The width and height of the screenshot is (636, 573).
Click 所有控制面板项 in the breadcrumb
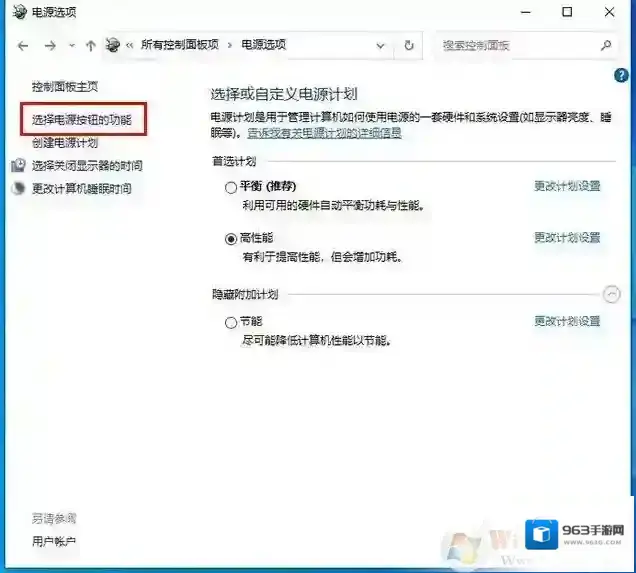tap(180, 45)
